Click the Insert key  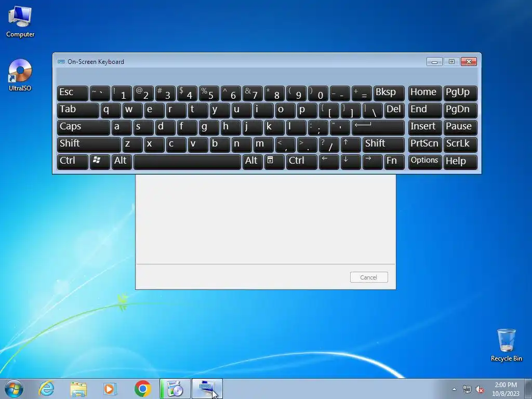pos(425,128)
